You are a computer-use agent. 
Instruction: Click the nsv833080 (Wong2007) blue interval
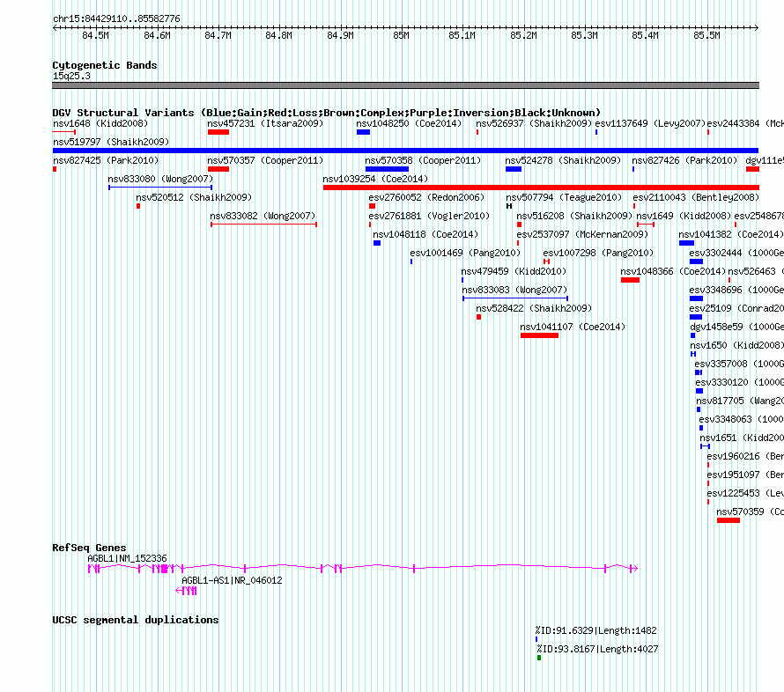[160, 188]
